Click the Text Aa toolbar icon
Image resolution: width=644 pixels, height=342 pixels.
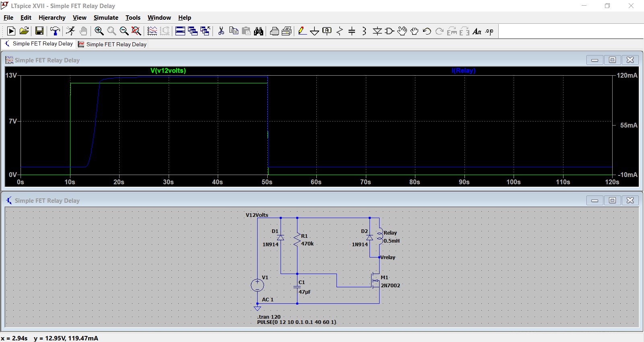477,31
